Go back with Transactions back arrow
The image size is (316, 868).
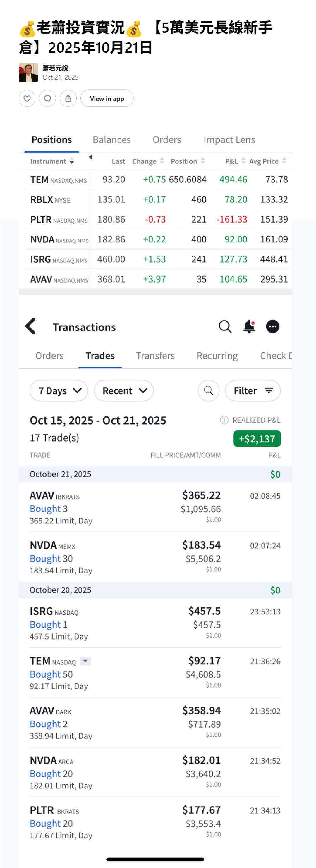pyautogui.click(x=31, y=326)
